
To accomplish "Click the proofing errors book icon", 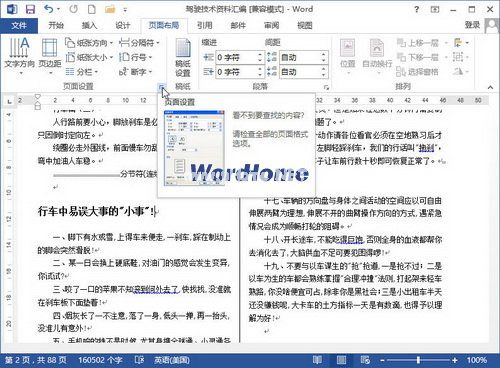I will click(x=139, y=360).
